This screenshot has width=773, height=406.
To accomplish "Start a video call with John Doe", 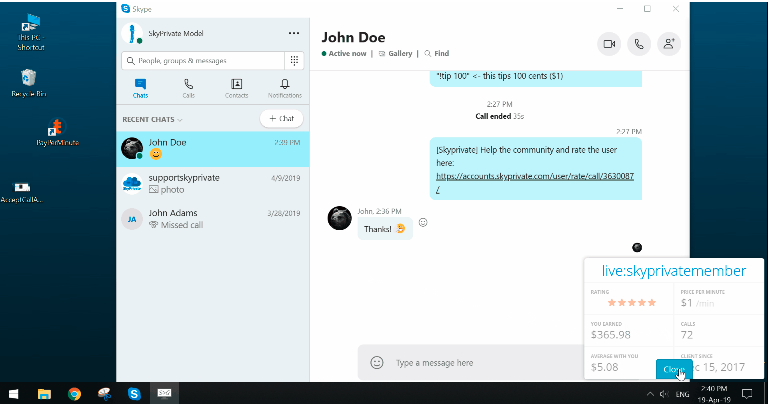I will coord(609,44).
